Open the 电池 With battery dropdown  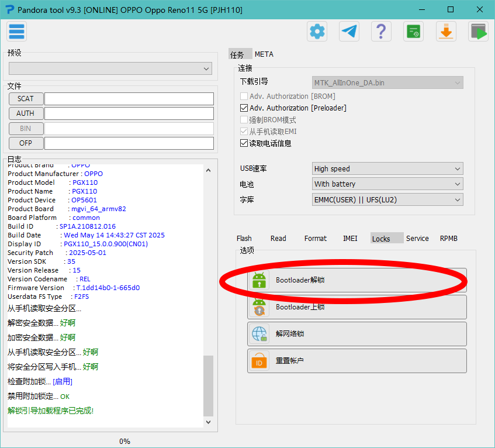coord(387,184)
